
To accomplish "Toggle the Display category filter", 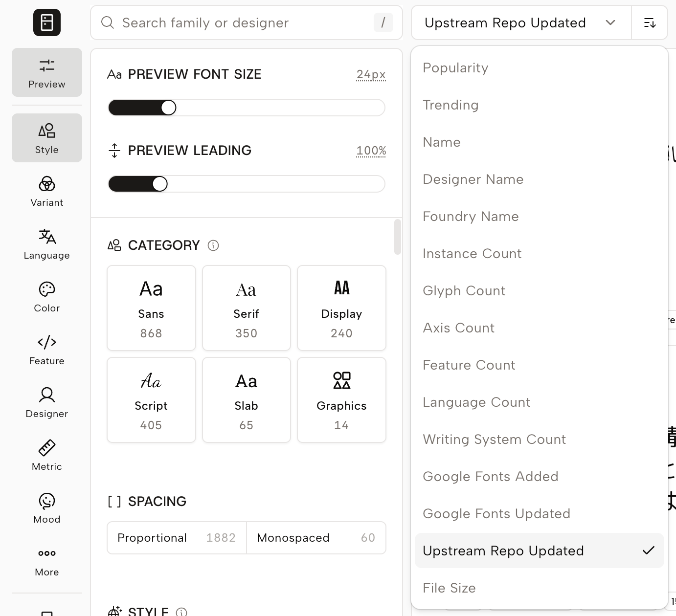I will 341,308.
